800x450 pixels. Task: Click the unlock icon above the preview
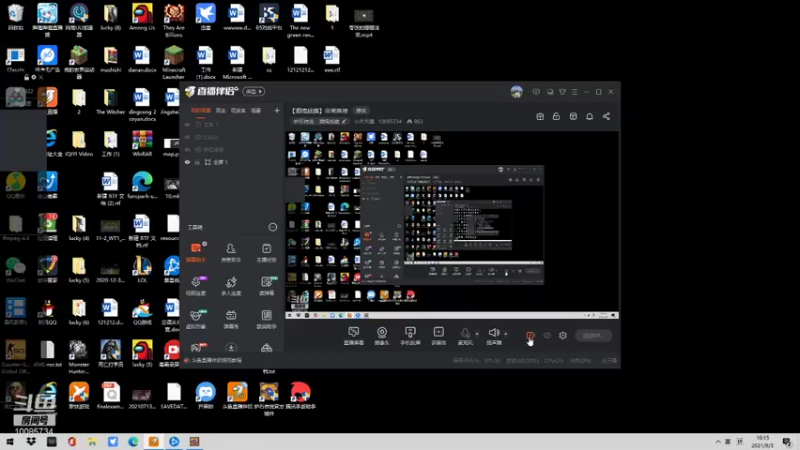click(556, 116)
